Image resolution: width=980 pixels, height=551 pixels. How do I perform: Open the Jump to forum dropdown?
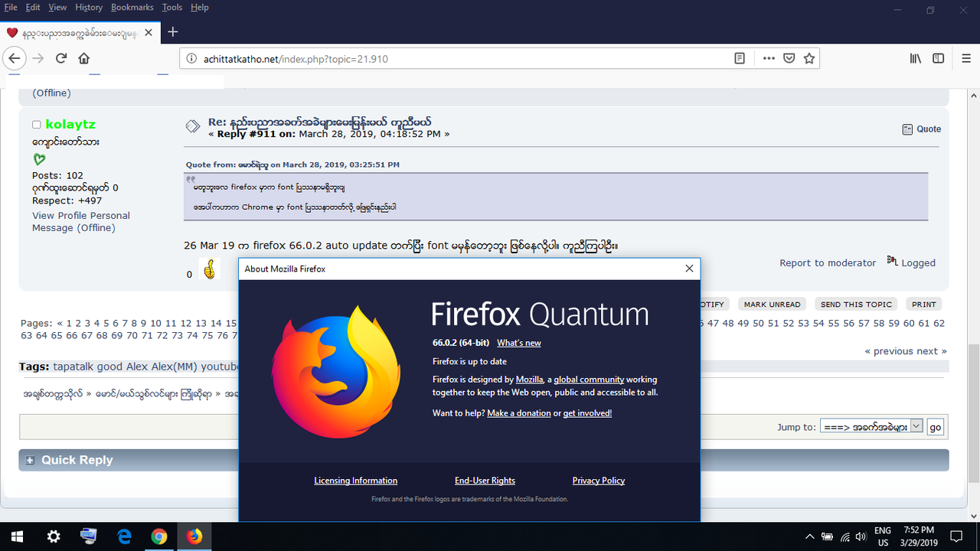(x=916, y=427)
